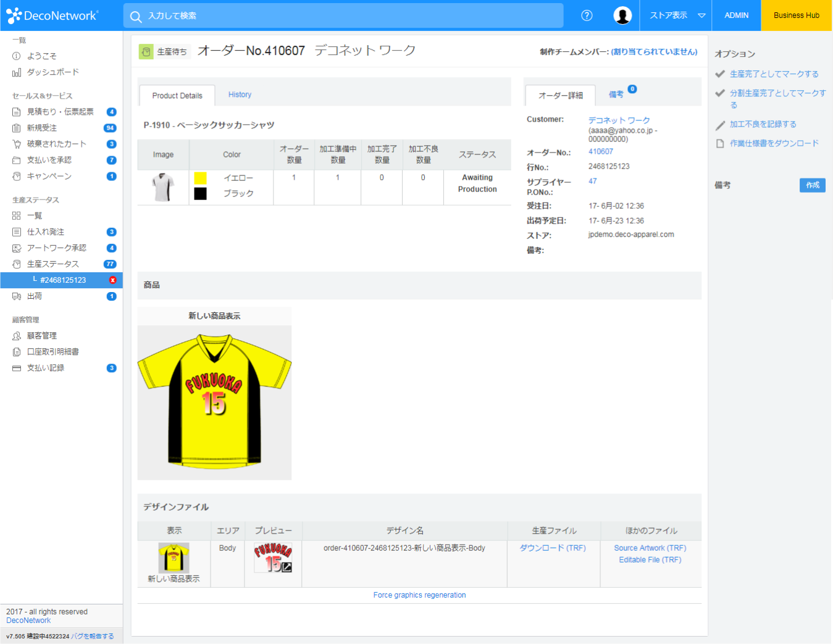Select the 17- 6月-23 12:36 ship date text
Viewport: 833px width, 644px height.
[616, 220]
